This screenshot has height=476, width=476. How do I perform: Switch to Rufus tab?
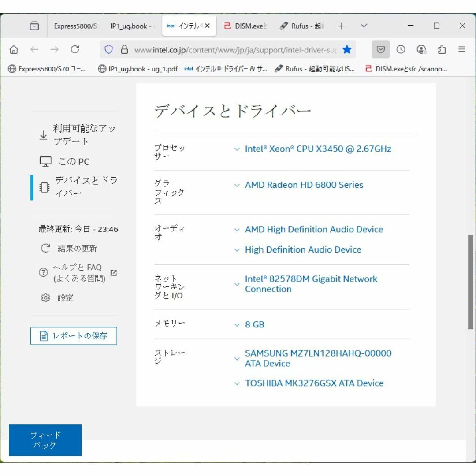click(301, 26)
